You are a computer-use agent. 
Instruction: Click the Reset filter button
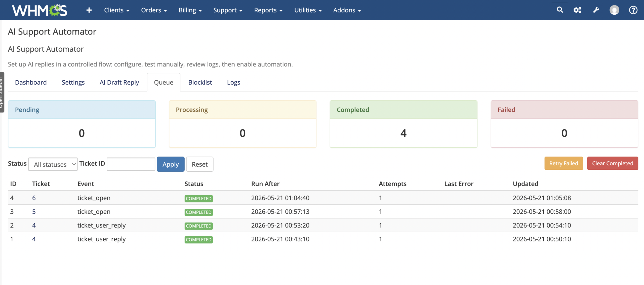pyautogui.click(x=200, y=164)
